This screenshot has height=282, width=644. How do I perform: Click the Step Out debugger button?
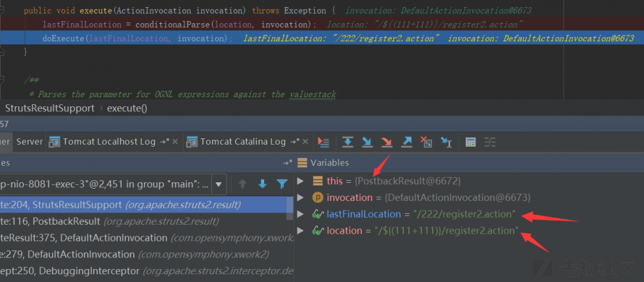pyautogui.click(x=407, y=142)
